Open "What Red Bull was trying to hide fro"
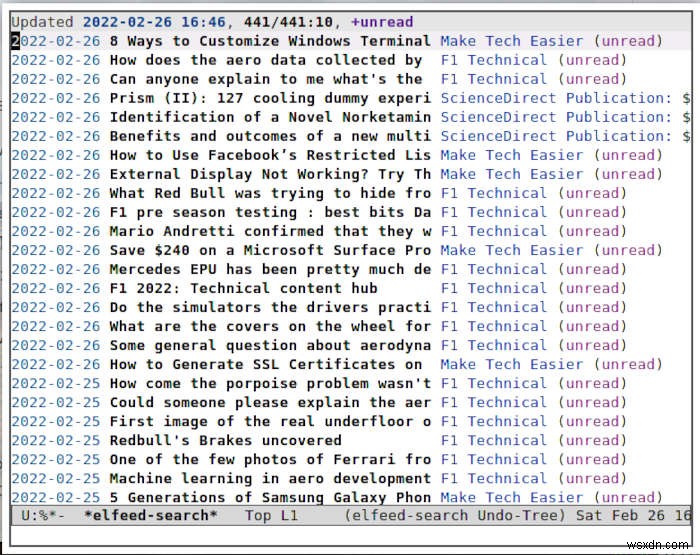The width and height of the screenshot is (700, 555). click(x=270, y=193)
